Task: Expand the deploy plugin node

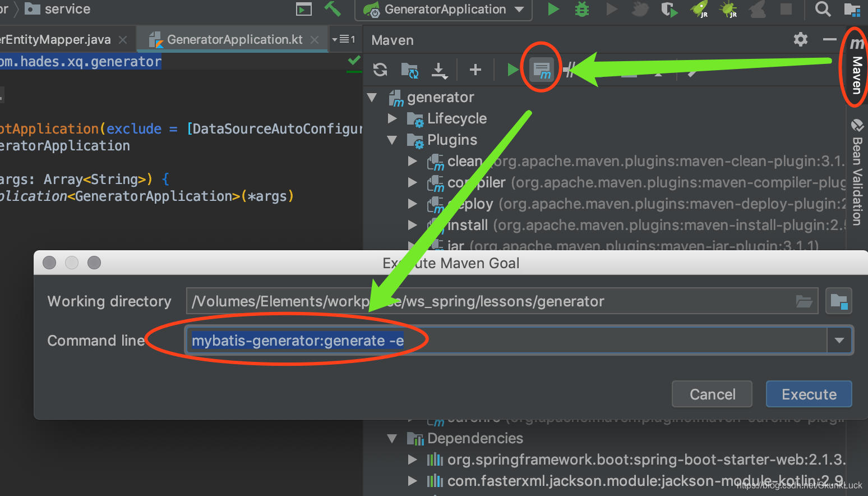Action: coord(413,204)
